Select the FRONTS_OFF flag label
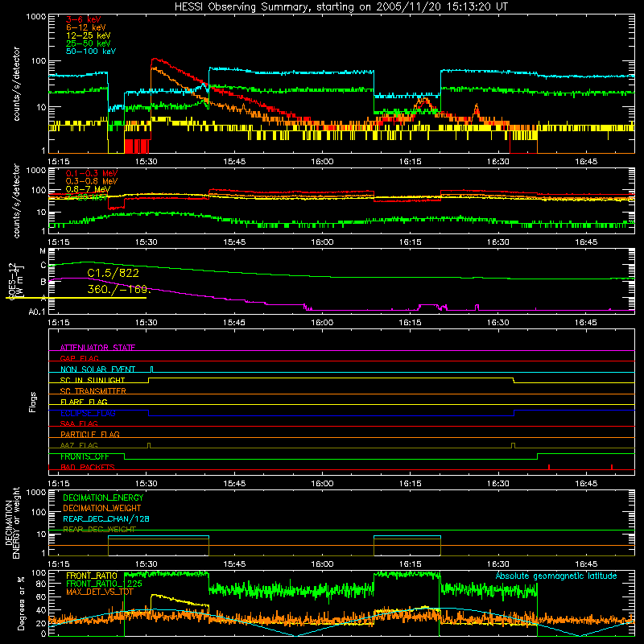The image size is (644, 644). point(85,456)
